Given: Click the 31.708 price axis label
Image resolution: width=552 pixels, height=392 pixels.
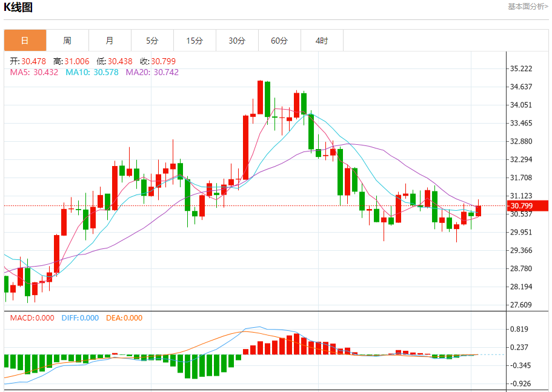Looking at the screenshot, I should click(x=521, y=178).
